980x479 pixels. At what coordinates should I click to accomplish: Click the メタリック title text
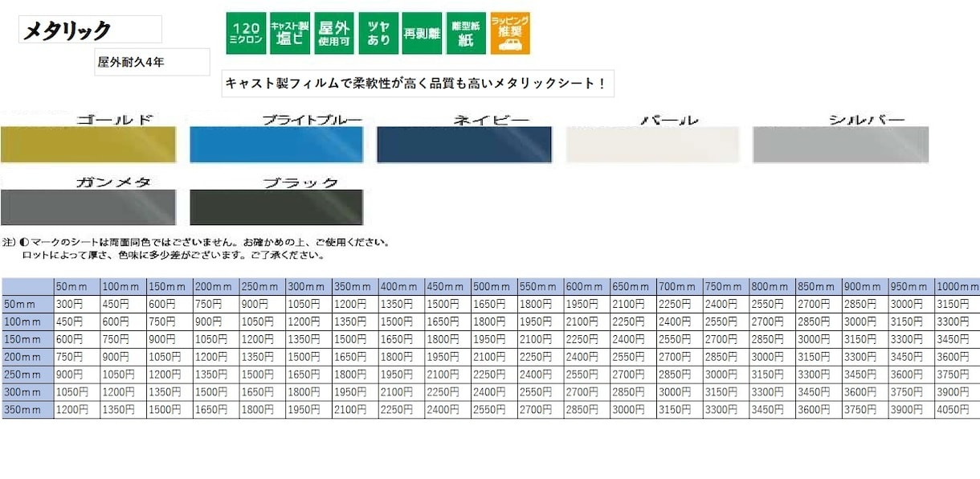67,31
